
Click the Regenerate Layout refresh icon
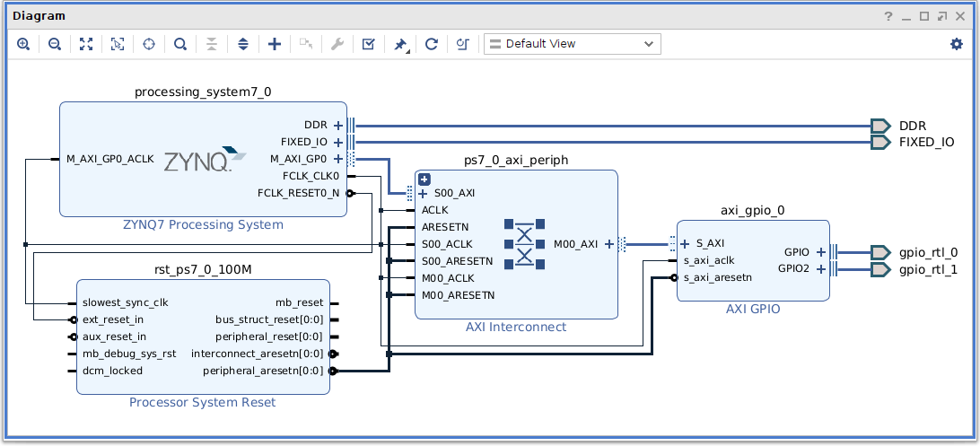coord(431,44)
